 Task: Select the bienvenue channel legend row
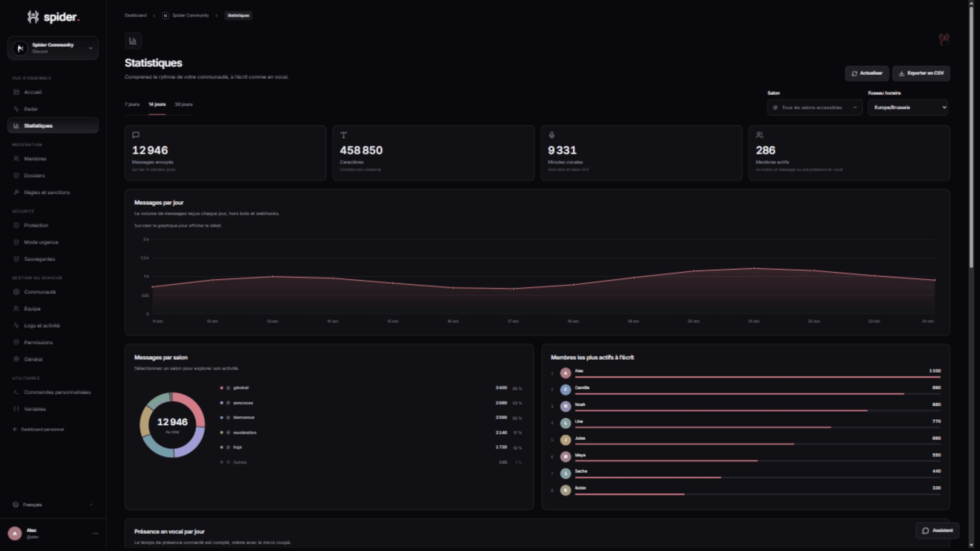point(371,417)
